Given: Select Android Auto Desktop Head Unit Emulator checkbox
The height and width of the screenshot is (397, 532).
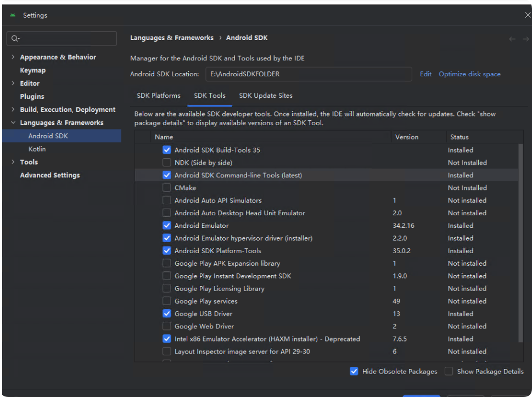Looking at the screenshot, I should pyautogui.click(x=166, y=213).
